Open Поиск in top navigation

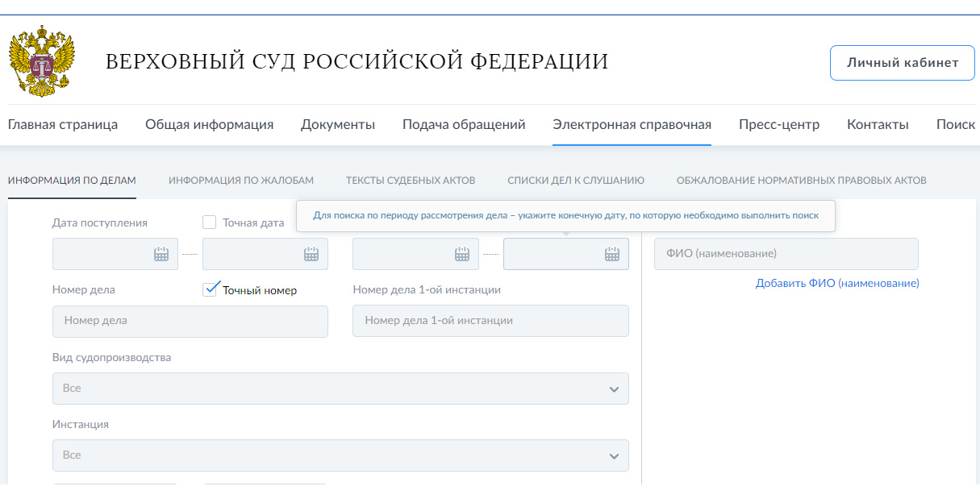956,124
